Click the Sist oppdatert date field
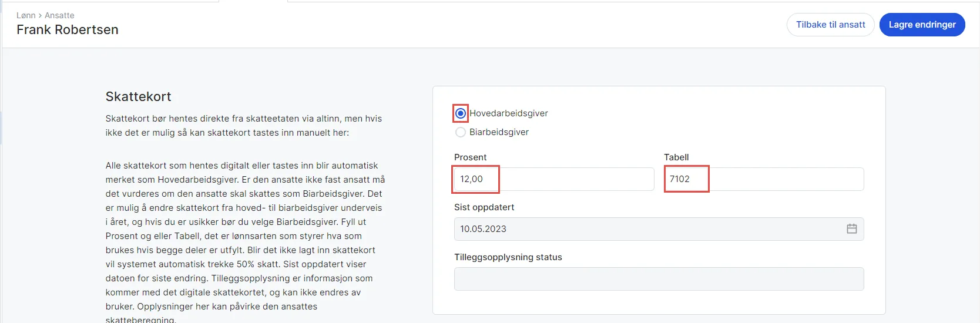 pyautogui.click(x=659, y=229)
